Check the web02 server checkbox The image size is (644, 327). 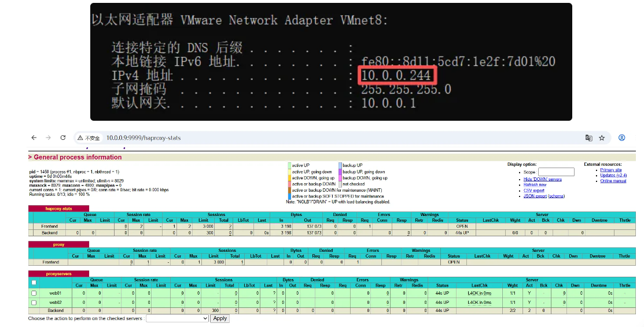34,303
